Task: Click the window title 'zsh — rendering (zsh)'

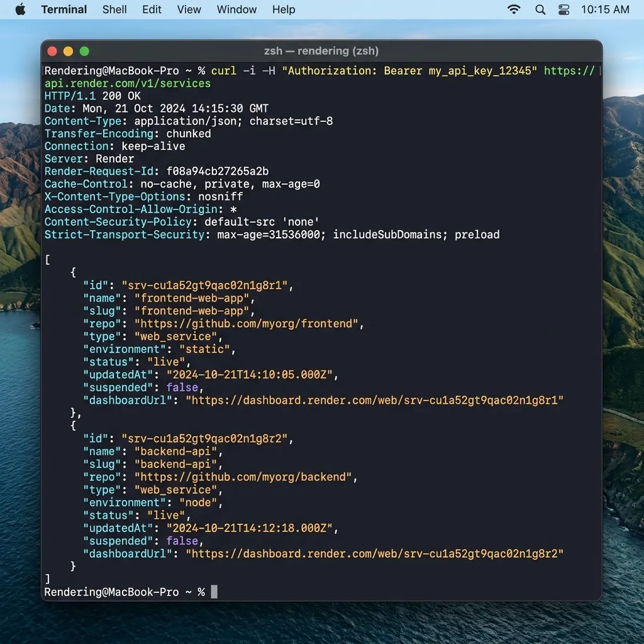Action: [x=321, y=51]
